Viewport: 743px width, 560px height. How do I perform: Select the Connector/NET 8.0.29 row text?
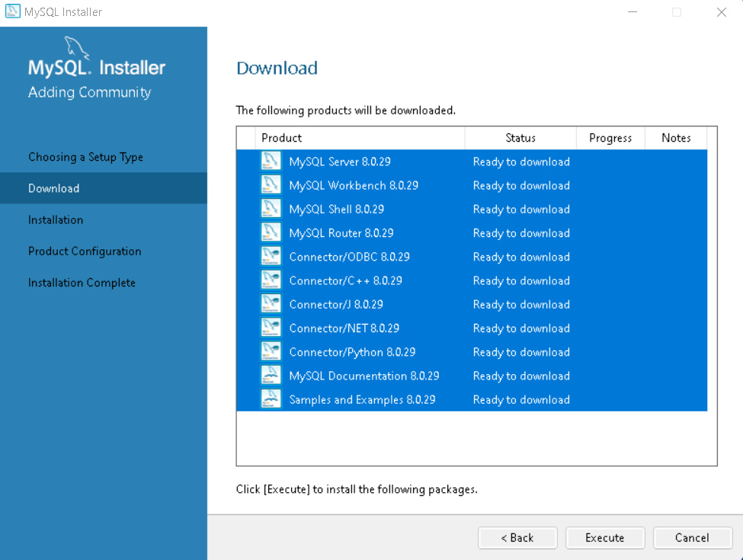coord(344,328)
